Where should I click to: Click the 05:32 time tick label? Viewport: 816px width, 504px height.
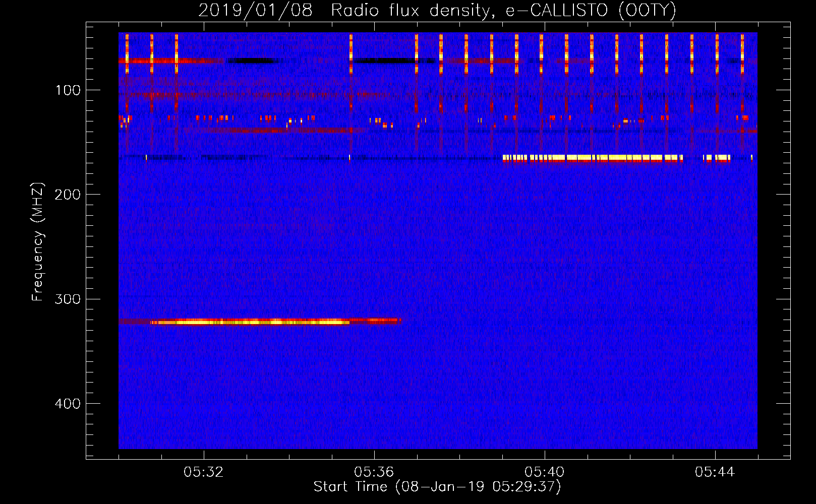pos(204,472)
